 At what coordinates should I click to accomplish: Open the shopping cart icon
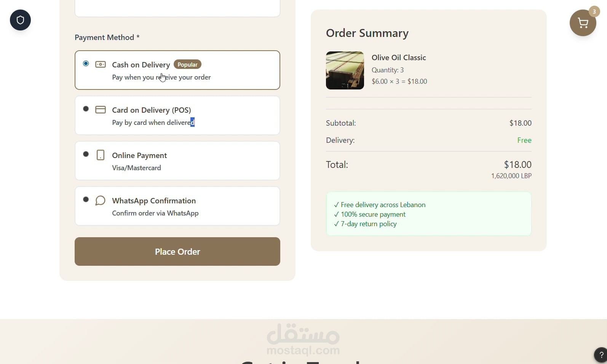click(583, 23)
